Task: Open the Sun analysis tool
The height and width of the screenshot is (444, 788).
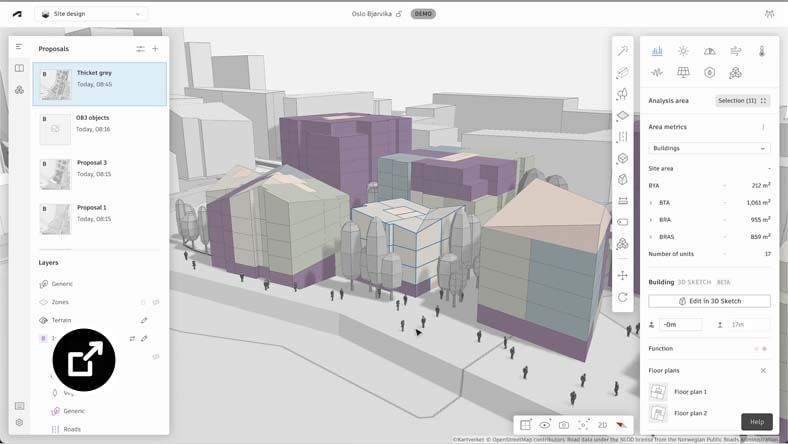Action: (x=683, y=51)
